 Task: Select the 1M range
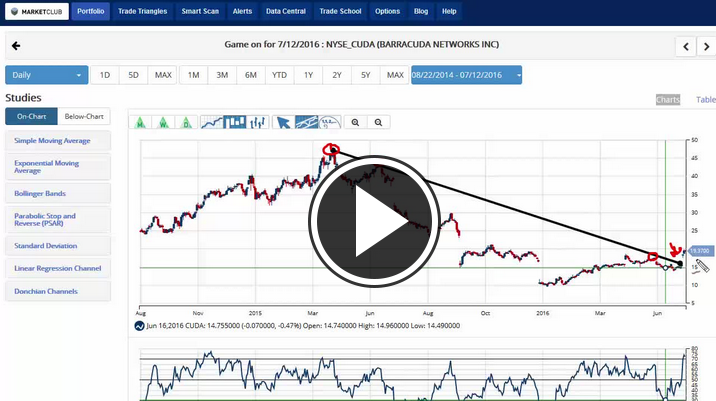pos(194,75)
